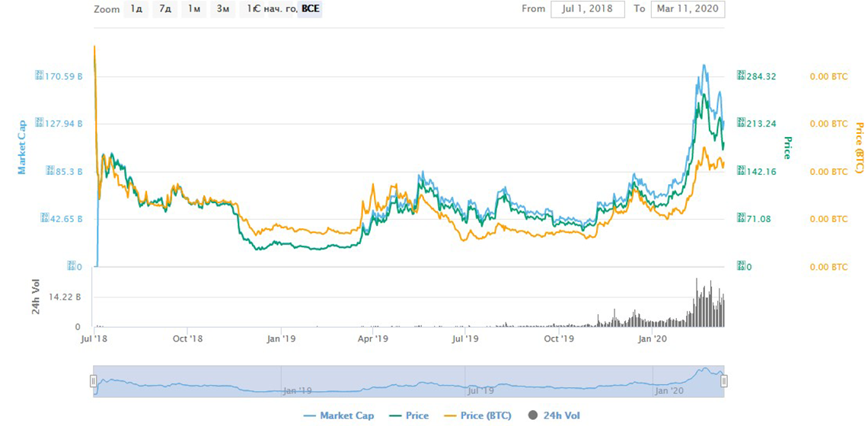The height and width of the screenshot is (426, 868).
Task: Select the 1д zoom range
Action: tap(136, 9)
